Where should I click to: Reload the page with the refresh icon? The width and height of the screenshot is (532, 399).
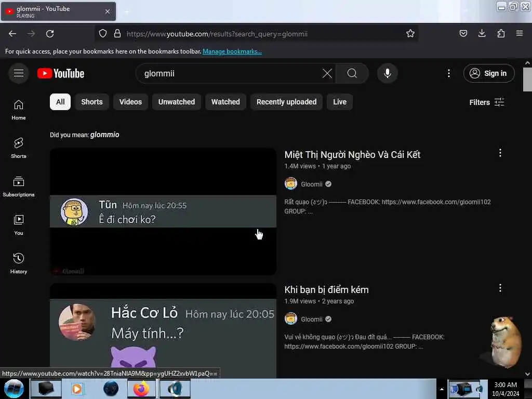[x=50, y=34]
